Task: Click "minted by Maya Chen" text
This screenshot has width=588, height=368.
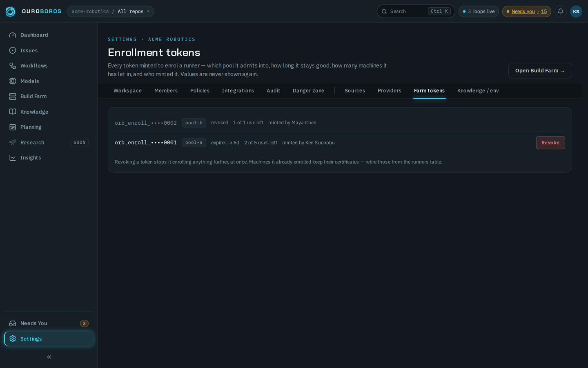Action: (x=292, y=123)
